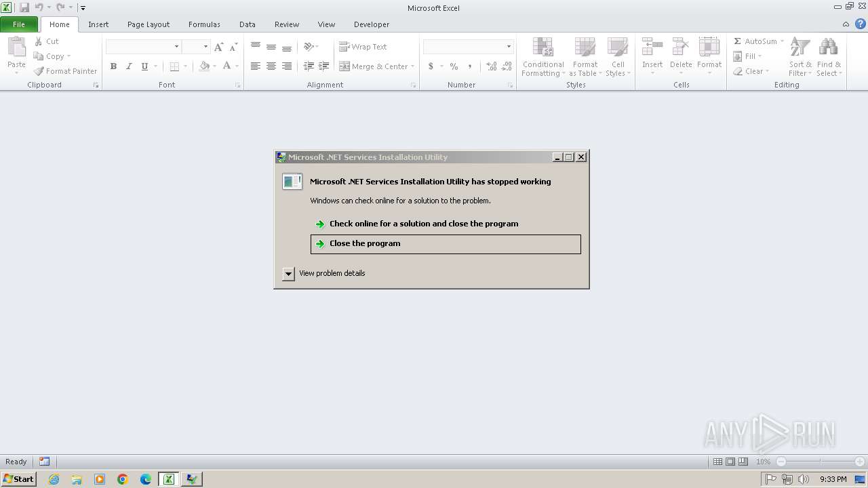Click the Paste icon in Clipboard group

click(x=16, y=48)
